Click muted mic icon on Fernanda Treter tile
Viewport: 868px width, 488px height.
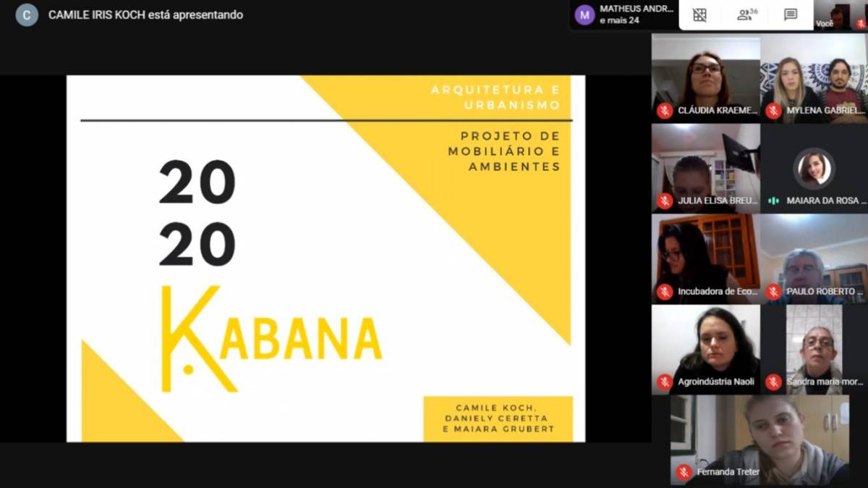684,472
